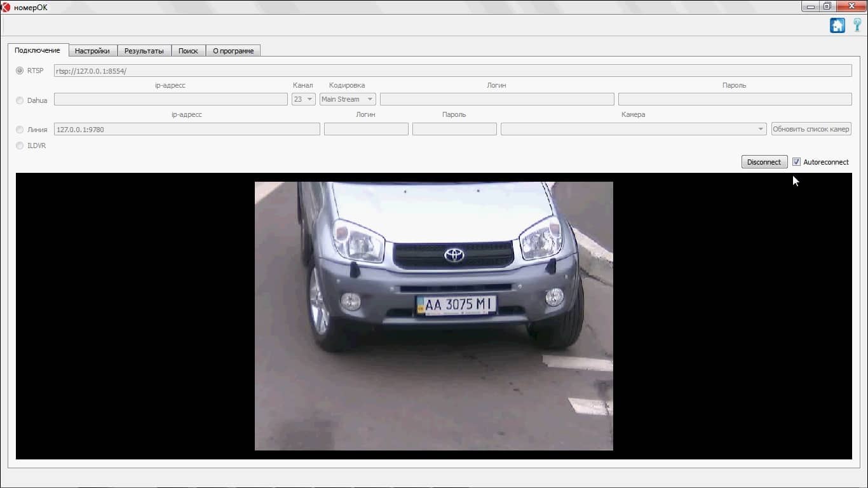This screenshot has width=868, height=488.
Task: Restore down the номерОК window
Action: [x=827, y=6]
